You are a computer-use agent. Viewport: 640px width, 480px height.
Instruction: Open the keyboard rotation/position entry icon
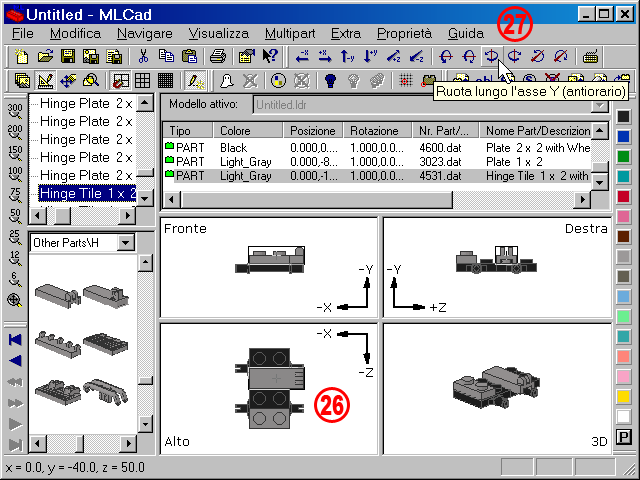pyautogui.click(x=590, y=56)
